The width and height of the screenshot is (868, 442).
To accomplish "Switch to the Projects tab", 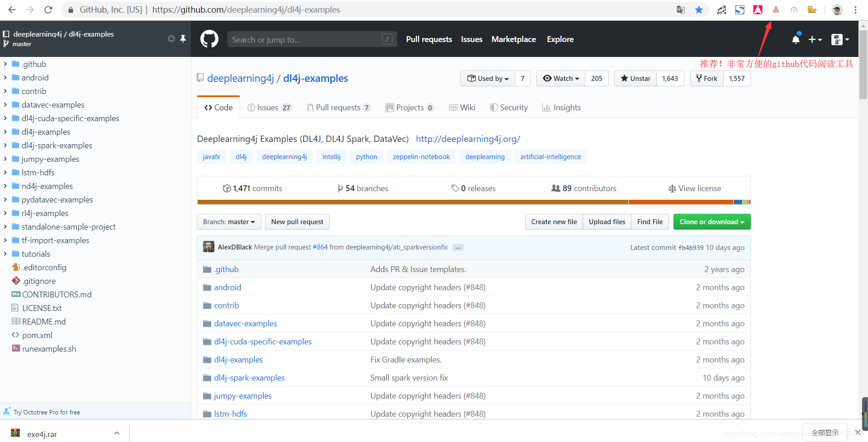I will [x=409, y=108].
